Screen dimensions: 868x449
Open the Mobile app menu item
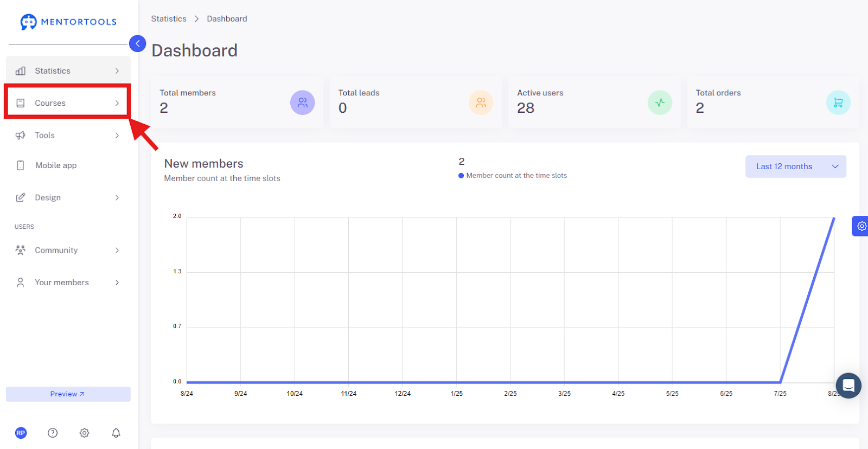pos(68,165)
